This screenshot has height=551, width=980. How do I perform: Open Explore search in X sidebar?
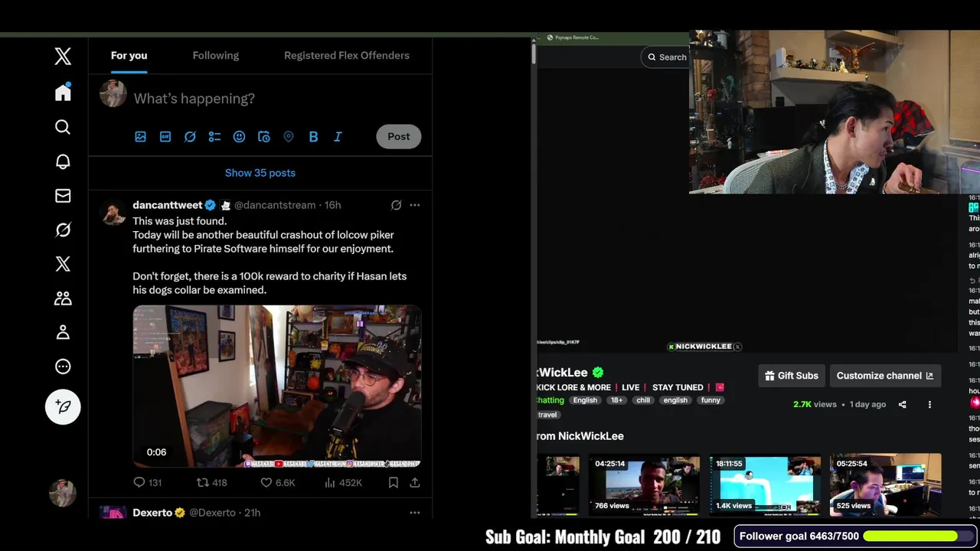[63, 127]
